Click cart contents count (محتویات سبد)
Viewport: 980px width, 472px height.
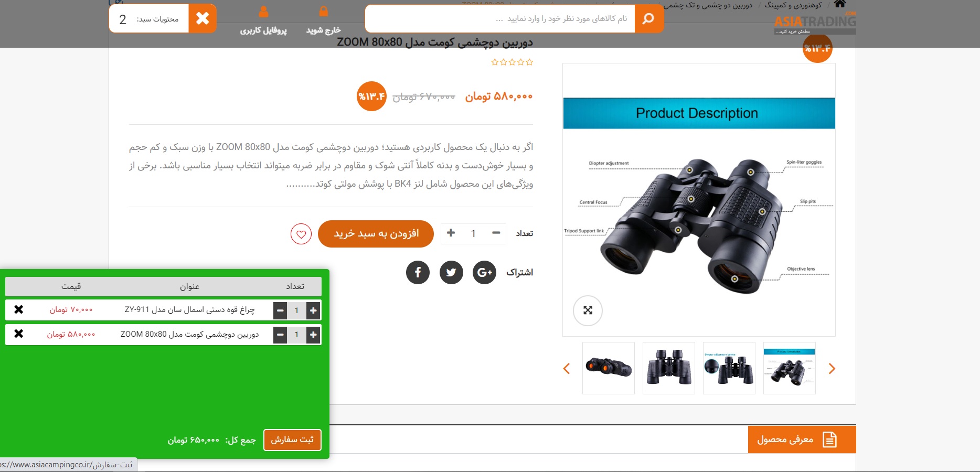[x=149, y=19]
